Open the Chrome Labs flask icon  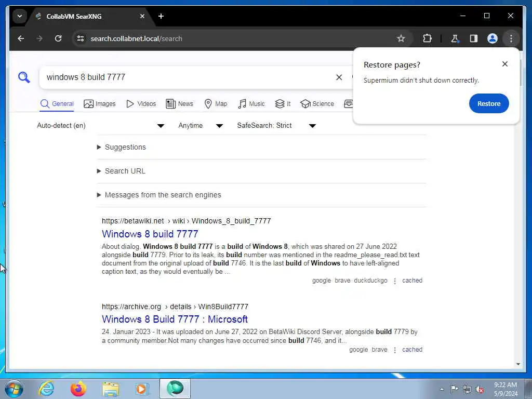click(x=455, y=38)
